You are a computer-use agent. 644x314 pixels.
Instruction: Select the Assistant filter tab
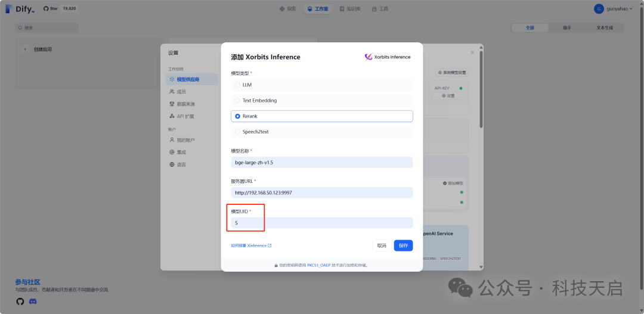point(567,28)
